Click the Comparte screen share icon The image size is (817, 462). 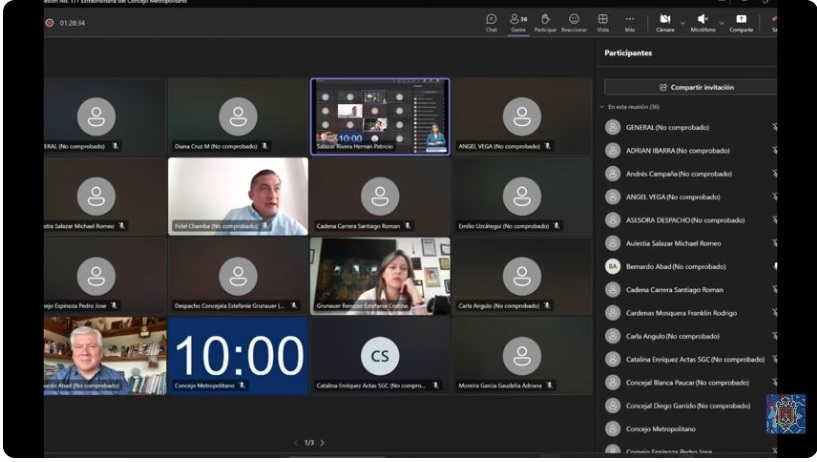click(x=741, y=21)
